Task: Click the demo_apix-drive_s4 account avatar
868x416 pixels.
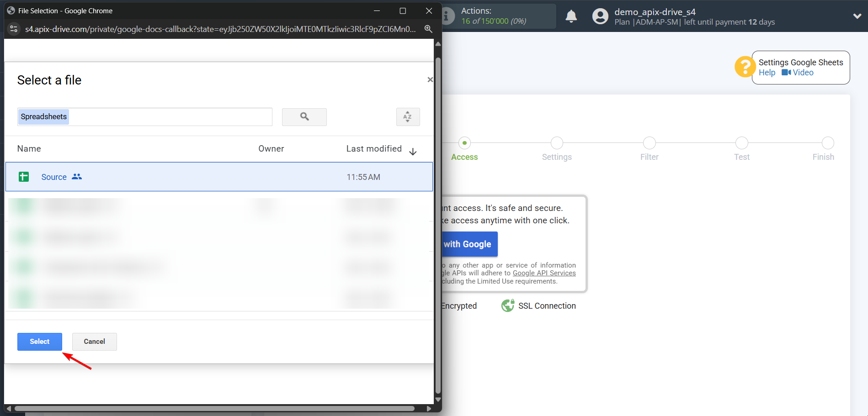Action: pyautogui.click(x=600, y=16)
